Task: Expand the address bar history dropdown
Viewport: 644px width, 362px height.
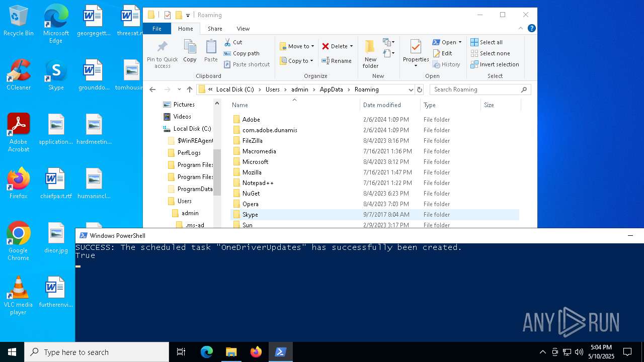Action: point(411,89)
